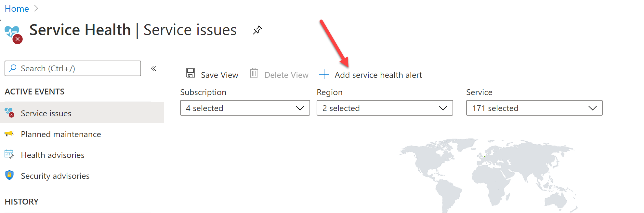Click the plus icon for adding alert
This screenshot has width=644, height=213.
click(x=324, y=74)
